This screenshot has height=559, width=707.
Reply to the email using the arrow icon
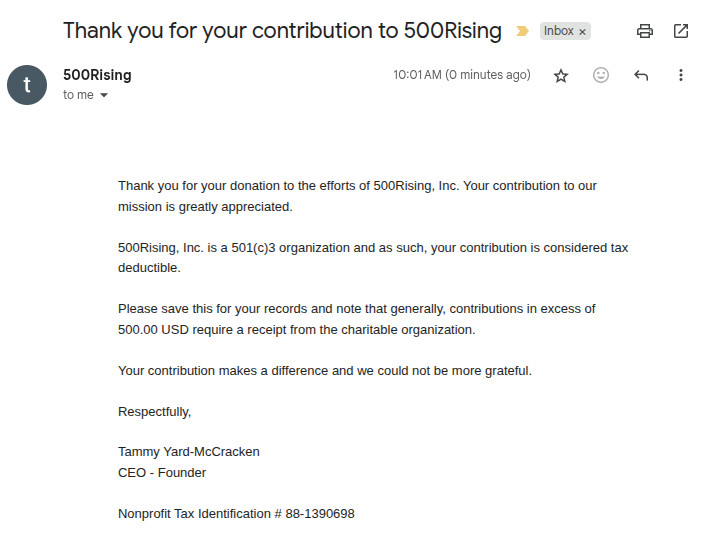[x=641, y=75]
